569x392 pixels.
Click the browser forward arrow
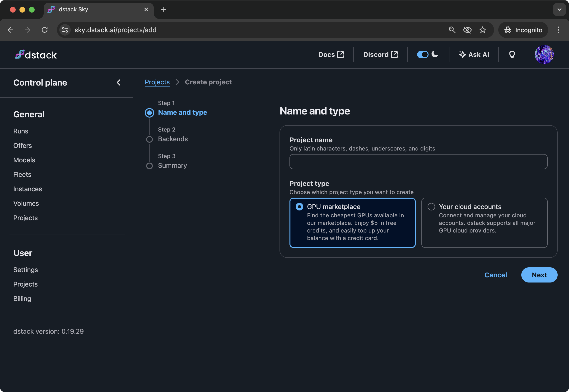[x=28, y=30]
